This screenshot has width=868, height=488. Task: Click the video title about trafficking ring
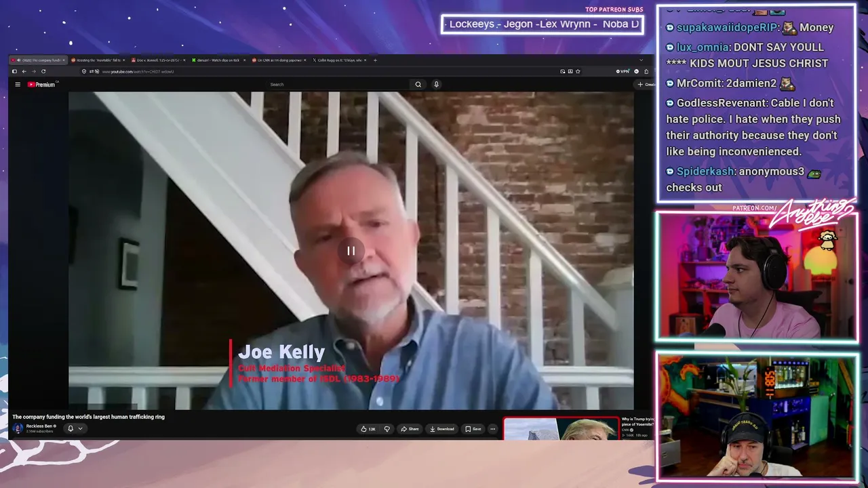(88, 417)
